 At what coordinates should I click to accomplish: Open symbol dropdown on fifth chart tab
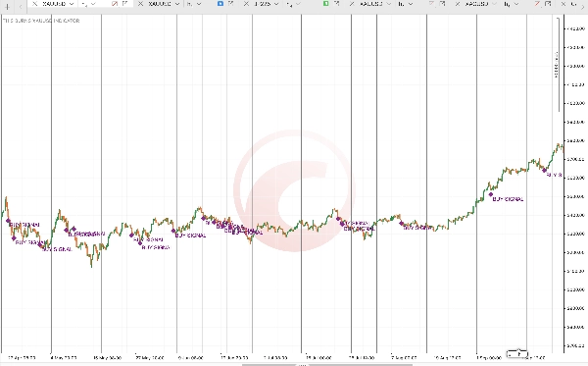pyautogui.click(x=495, y=4)
